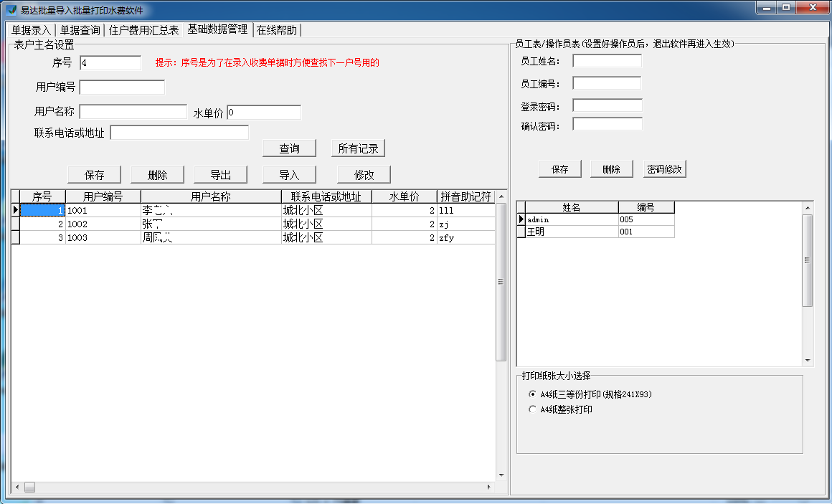Screen dimensions: 832x504
Task: Click employee list vertical scrollbar thumb
Action: 808,260
